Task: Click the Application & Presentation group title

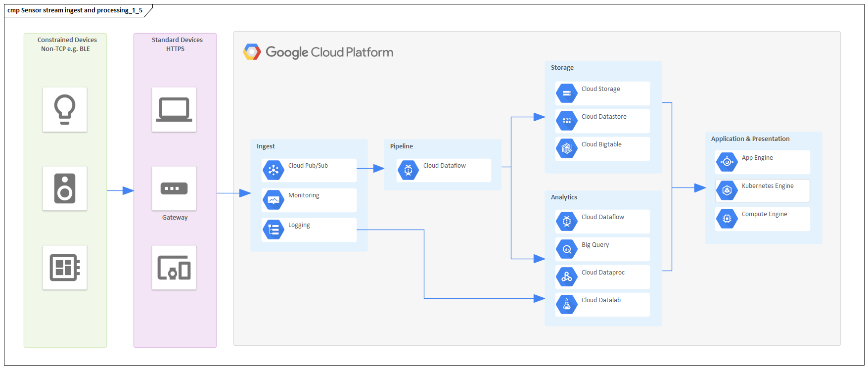Action: tap(750, 139)
